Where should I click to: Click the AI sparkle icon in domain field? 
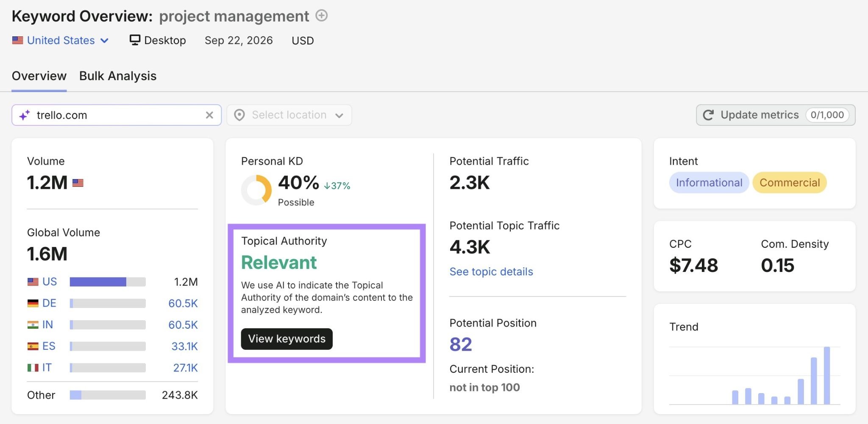click(25, 115)
